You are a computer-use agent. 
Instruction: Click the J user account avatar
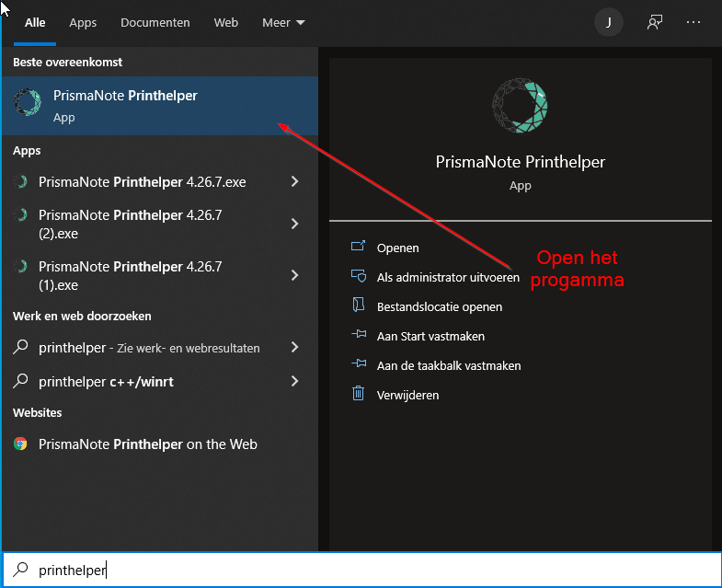coord(609,22)
